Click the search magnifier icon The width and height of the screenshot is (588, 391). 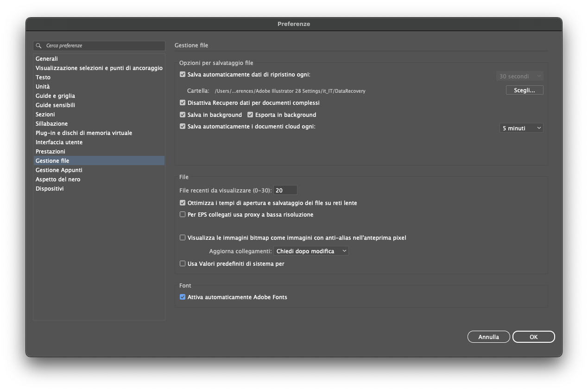coord(39,46)
